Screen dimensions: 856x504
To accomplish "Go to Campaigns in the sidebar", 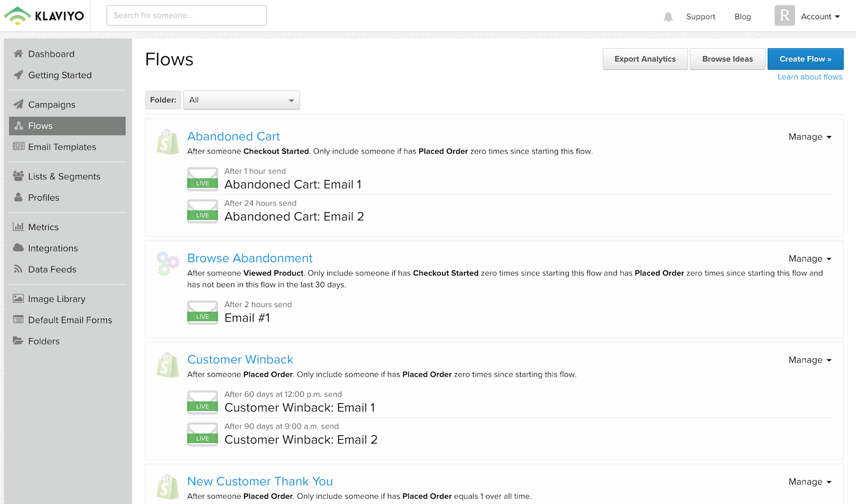I will 51,105.
